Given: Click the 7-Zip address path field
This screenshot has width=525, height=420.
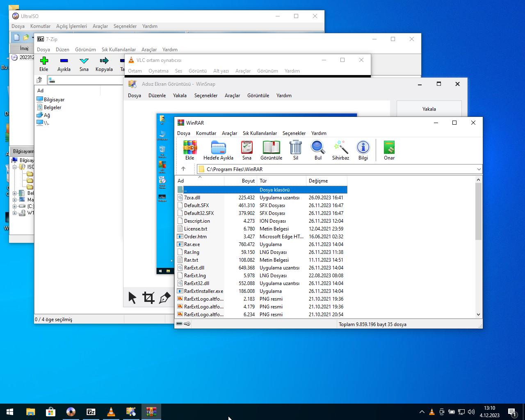Looking at the screenshot, I should click(x=86, y=80).
